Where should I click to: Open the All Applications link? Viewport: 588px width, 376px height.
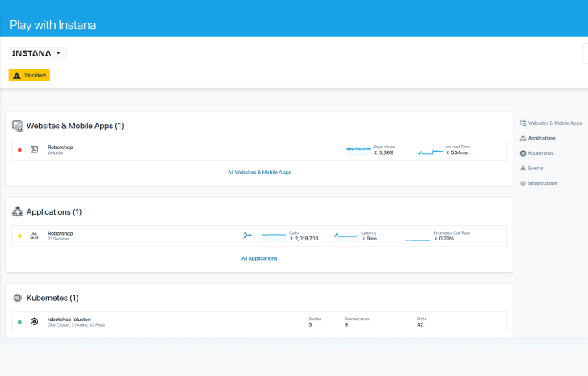[259, 258]
